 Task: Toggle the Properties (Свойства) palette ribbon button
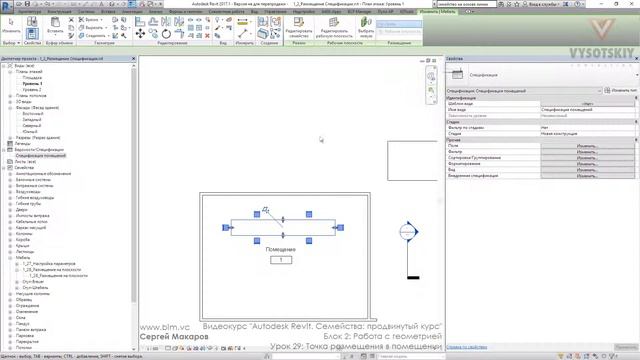coord(32,33)
